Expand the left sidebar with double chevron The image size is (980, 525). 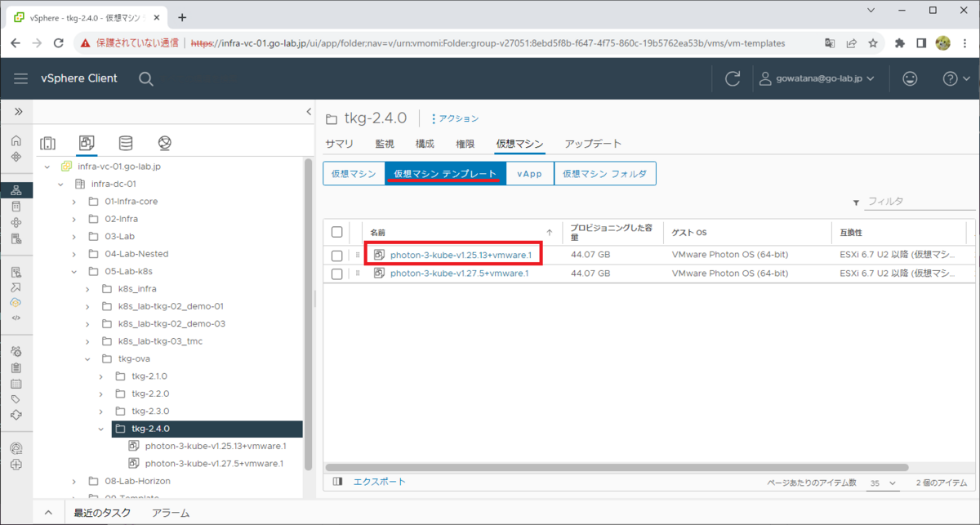(17, 111)
